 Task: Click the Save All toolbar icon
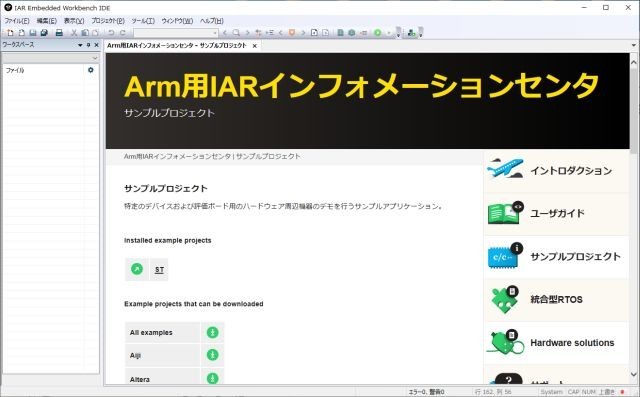point(44,33)
